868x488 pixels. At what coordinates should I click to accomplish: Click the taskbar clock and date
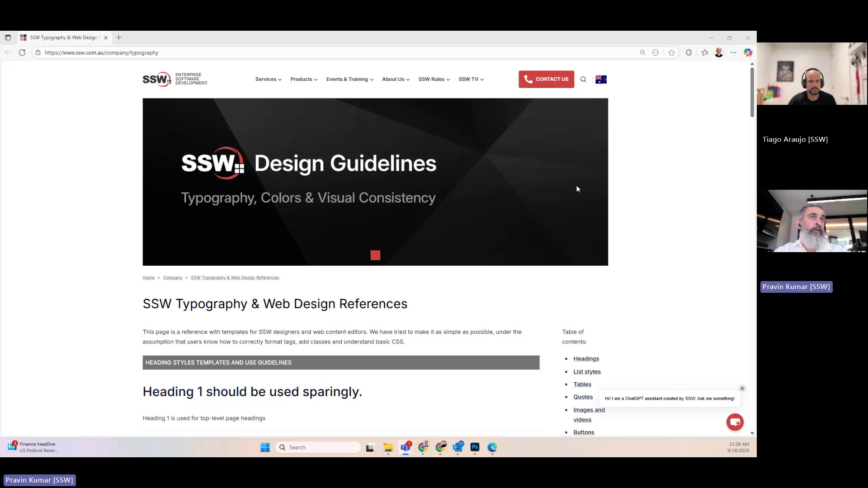[738, 447]
